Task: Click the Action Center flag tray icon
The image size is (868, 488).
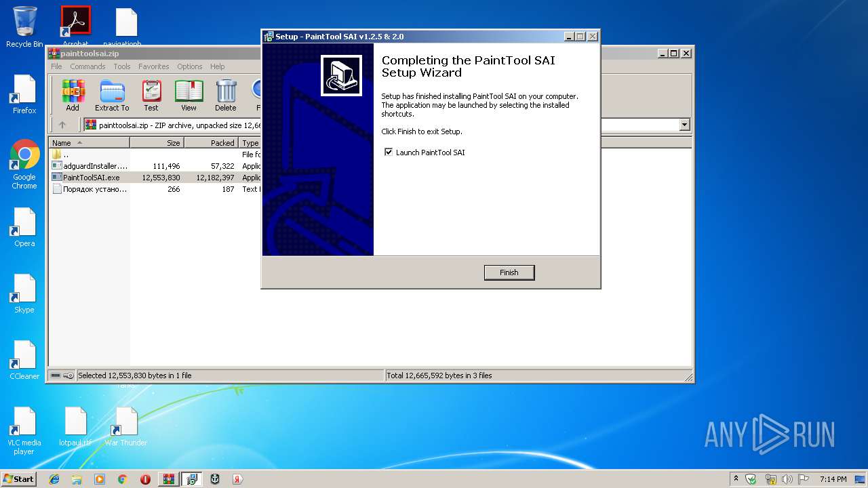Action: (x=804, y=479)
